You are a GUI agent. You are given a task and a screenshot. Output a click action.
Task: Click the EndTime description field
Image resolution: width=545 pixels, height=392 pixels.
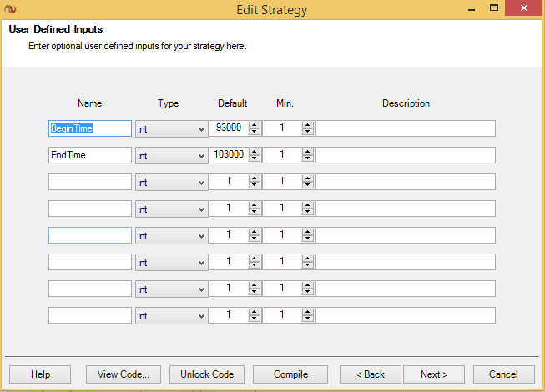tap(405, 155)
